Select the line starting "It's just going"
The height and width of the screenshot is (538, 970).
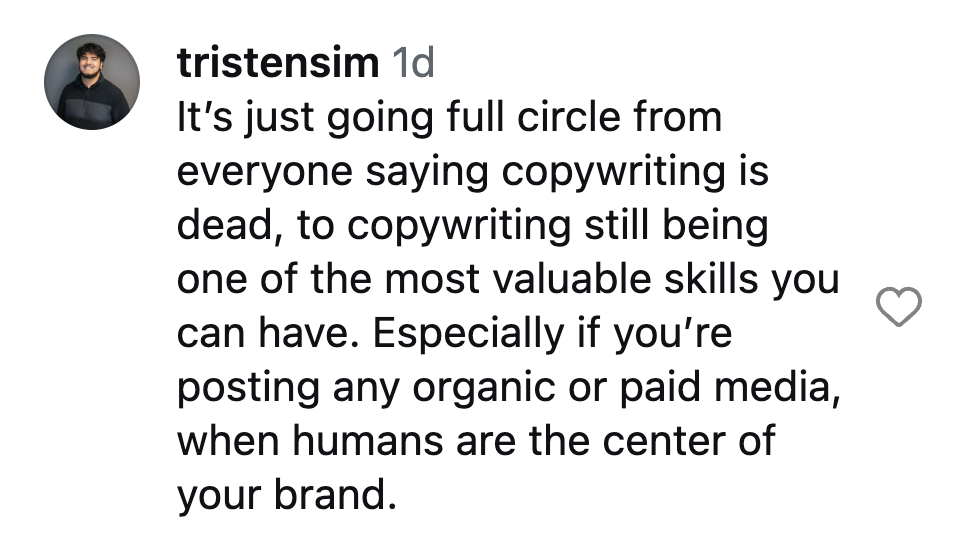[449, 118]
